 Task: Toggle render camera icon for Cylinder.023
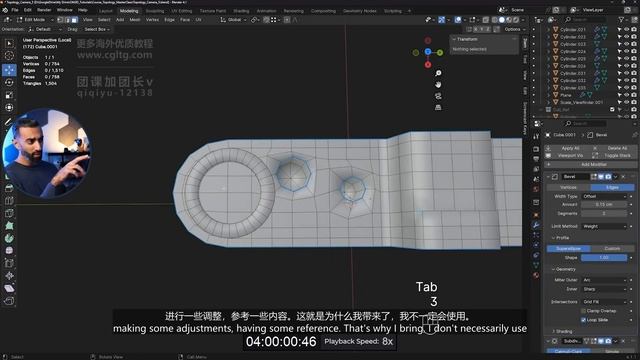click(x=633, y=44)
